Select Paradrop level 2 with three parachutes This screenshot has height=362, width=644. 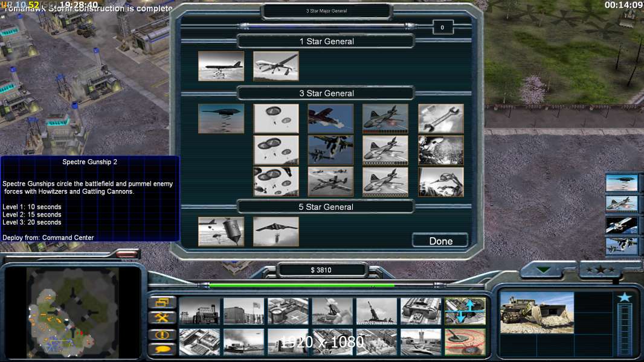[276, 150]
